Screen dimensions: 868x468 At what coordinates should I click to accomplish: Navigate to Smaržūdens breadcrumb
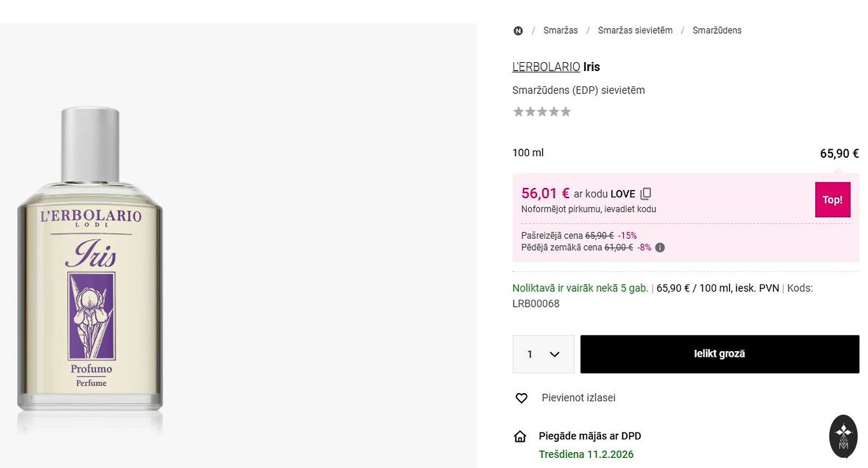[x=717, y=30]
